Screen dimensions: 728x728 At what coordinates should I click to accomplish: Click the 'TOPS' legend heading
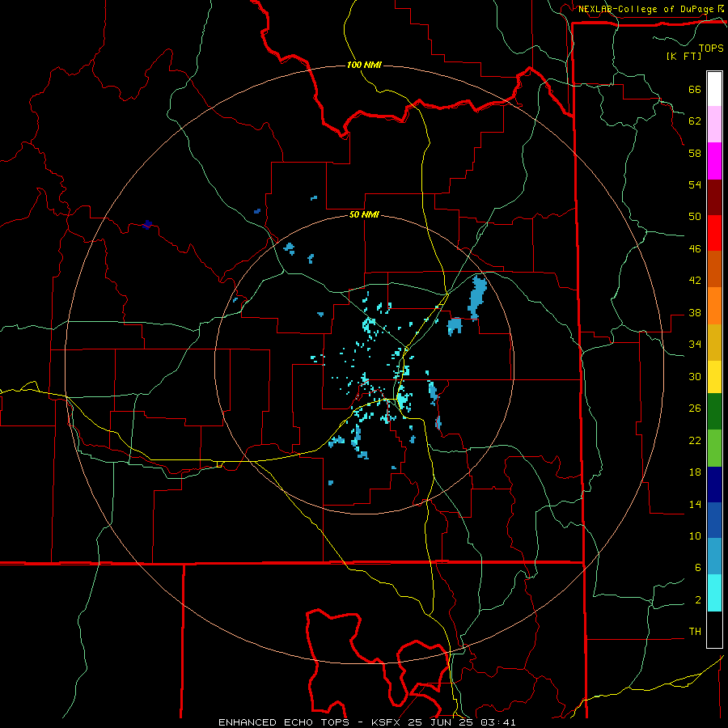click(x=711, y=49)
